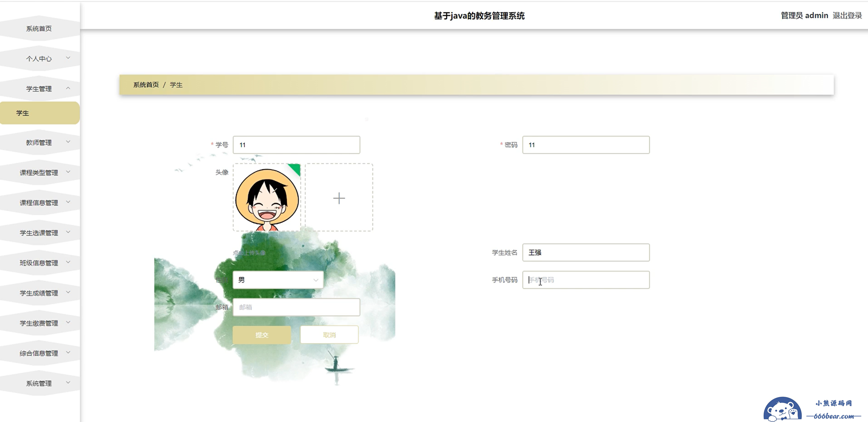The height and width of the screenshot is (422, 868).
Task: Collapse the 学生管理 menu chevron
Action: (68, 88)
